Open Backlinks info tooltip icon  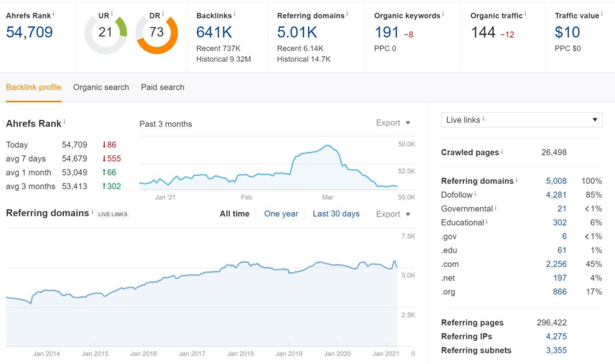[235, 14]
